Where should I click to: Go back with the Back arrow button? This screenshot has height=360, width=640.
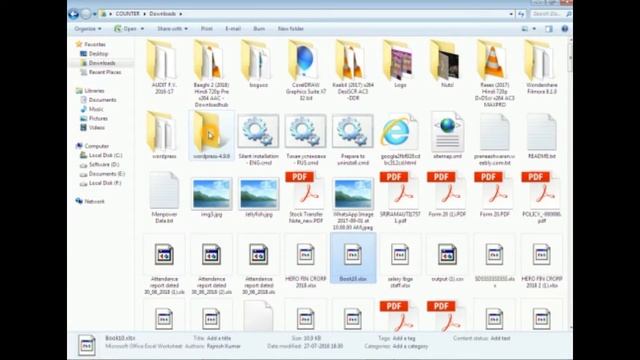point(73,14)
